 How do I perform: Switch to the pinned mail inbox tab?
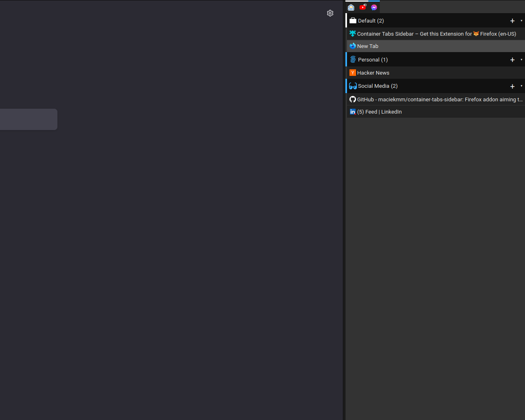(351, 7)
